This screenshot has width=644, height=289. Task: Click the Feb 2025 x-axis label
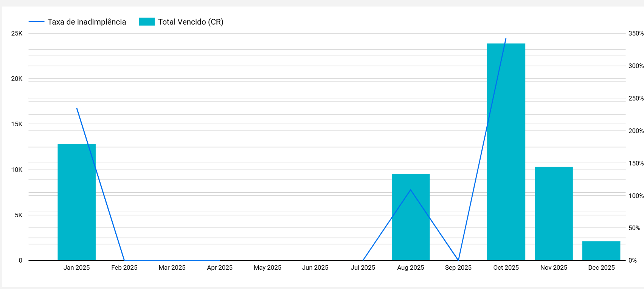[124, 267]
